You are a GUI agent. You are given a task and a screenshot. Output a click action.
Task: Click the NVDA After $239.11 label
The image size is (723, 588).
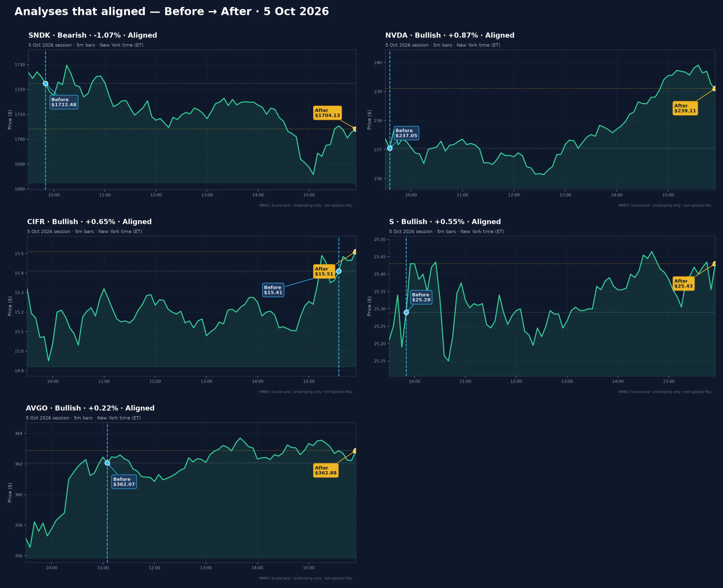[x=685, y=108]
